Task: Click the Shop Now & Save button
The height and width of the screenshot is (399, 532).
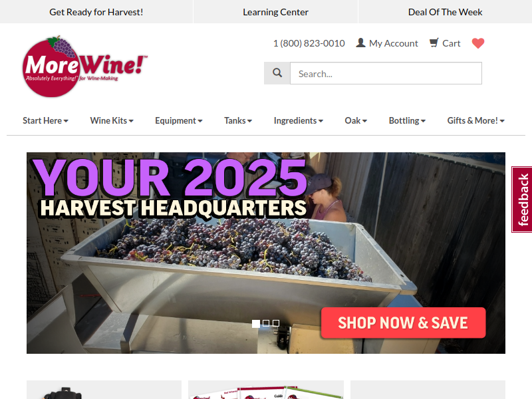Action: (403, 323)
